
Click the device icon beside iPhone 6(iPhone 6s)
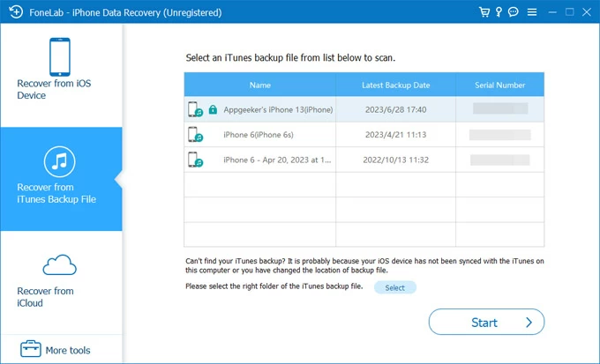(x=195, y=135)
